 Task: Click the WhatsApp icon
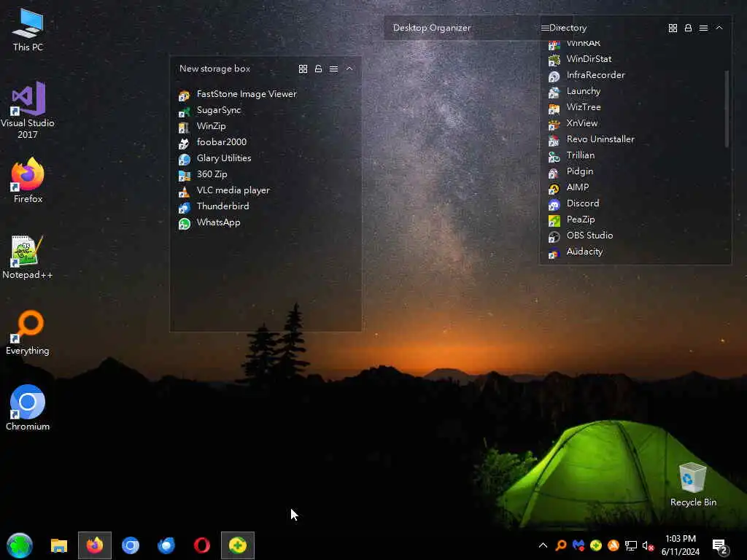point(184,223)
